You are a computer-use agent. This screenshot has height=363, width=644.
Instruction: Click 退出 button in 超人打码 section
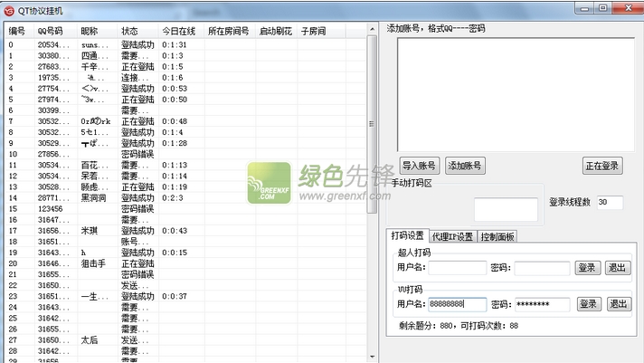tap(617, 268)
